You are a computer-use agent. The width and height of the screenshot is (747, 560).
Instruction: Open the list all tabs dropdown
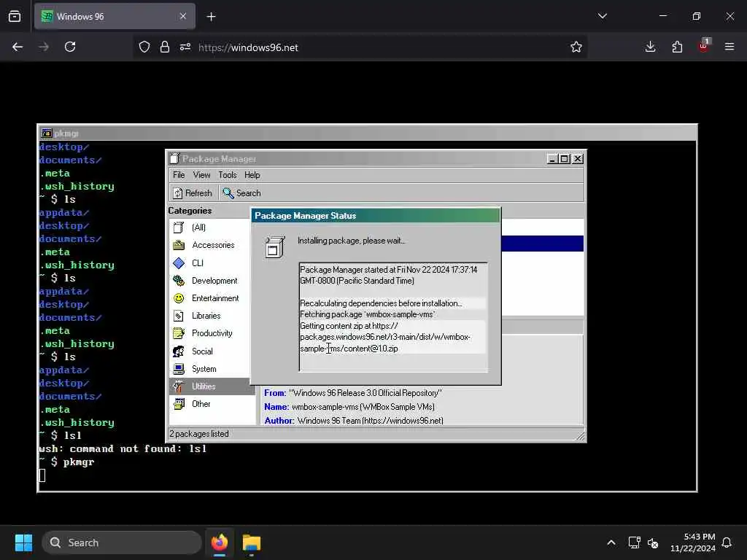click(602, 16)
